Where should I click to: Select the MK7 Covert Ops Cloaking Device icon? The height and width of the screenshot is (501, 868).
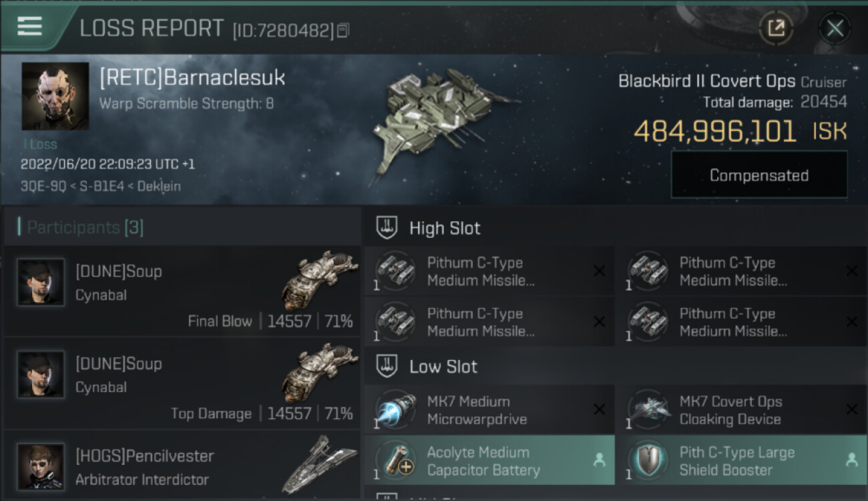click(648, 410)
